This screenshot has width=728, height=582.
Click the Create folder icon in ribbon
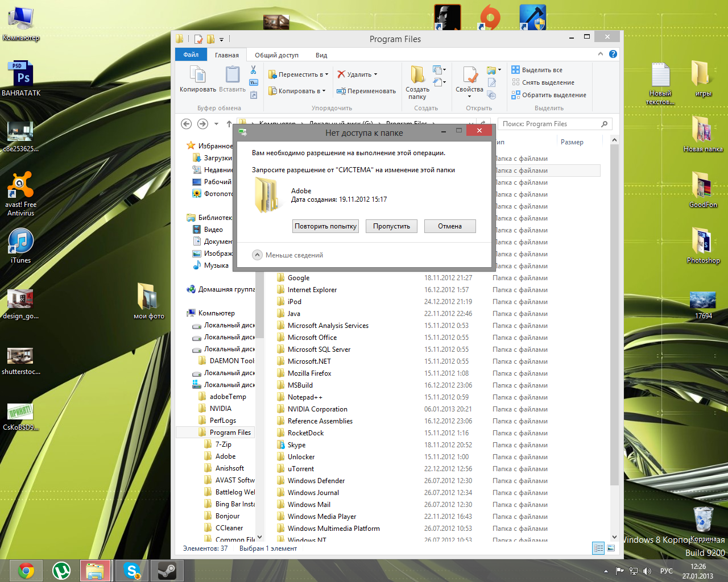coord(417,76)
